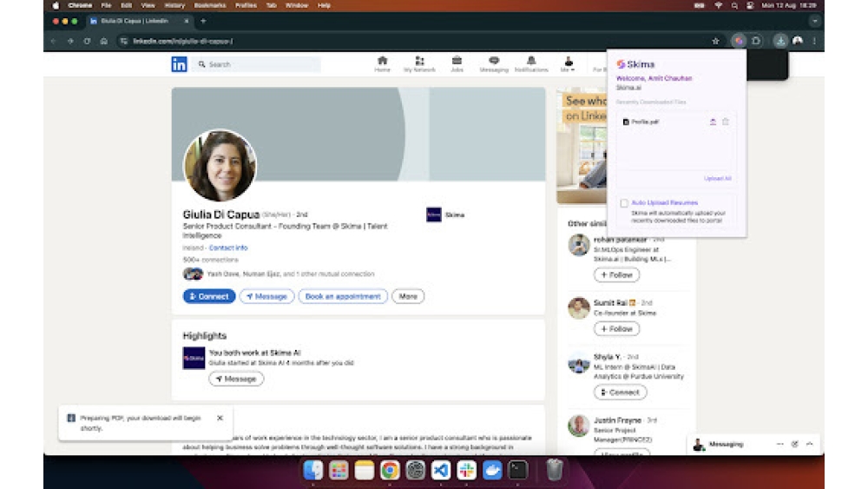868x489 pixels.
Task: Enable Auto Upload Resumes checkbox
Action: point(624,203)
